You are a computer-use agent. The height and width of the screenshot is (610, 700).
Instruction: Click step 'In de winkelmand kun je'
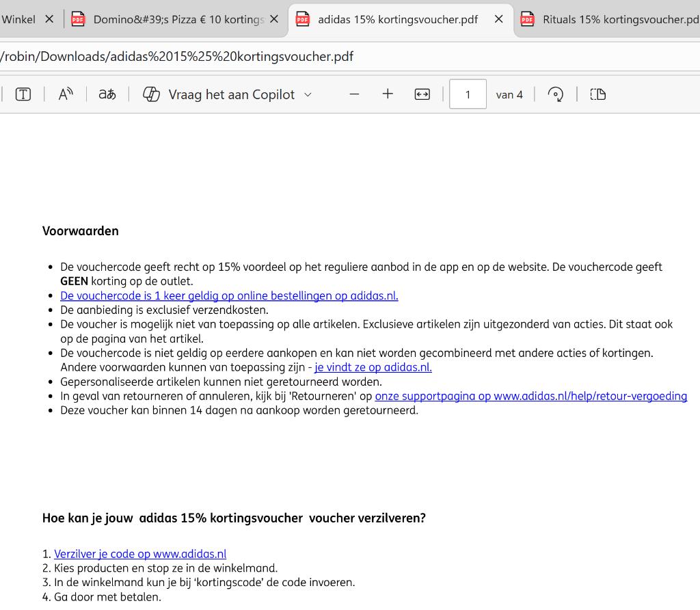pos(204,583)
